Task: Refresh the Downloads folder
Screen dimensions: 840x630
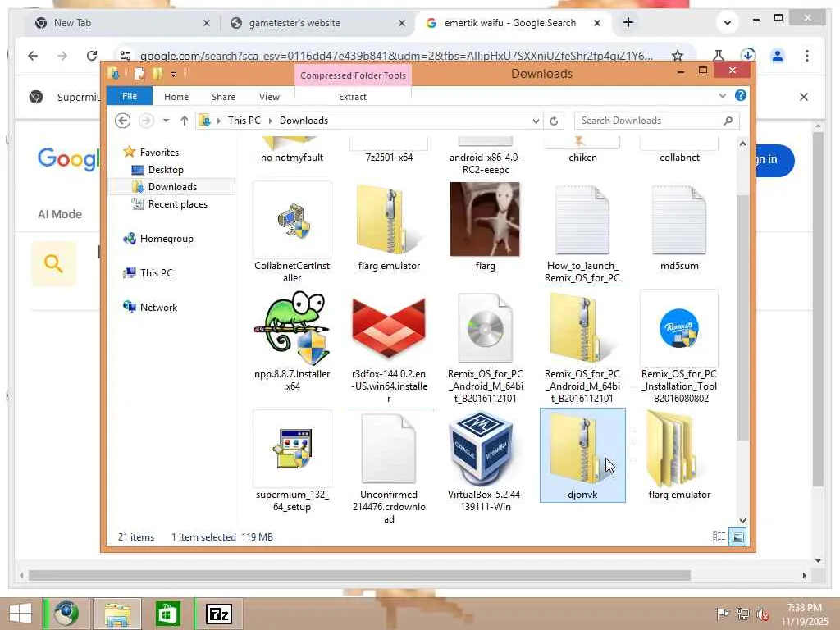Action: 554,121
